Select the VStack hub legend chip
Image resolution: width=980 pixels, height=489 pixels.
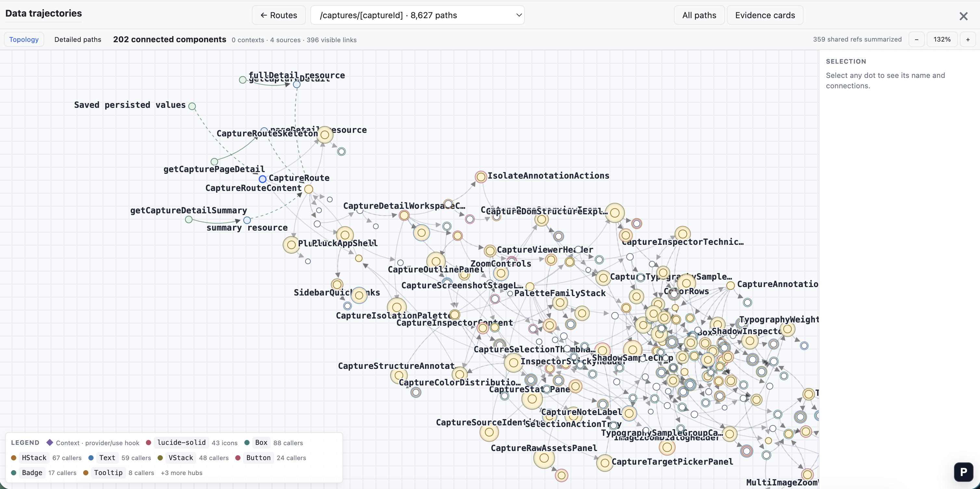click(x=181, y=458)
